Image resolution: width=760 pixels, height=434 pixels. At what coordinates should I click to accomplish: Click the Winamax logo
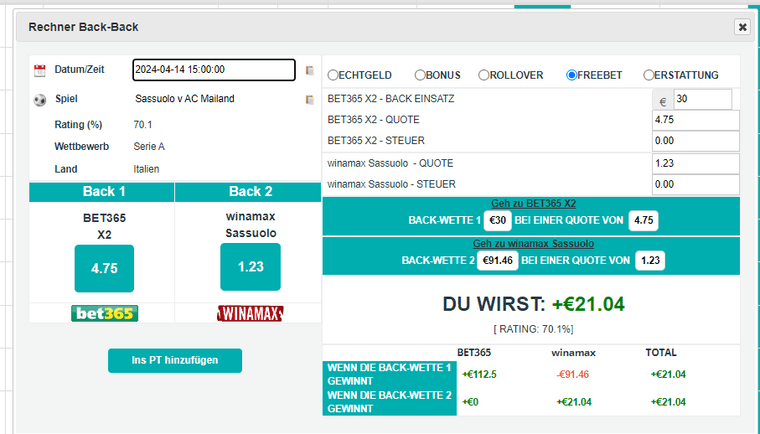coord(250,313)
